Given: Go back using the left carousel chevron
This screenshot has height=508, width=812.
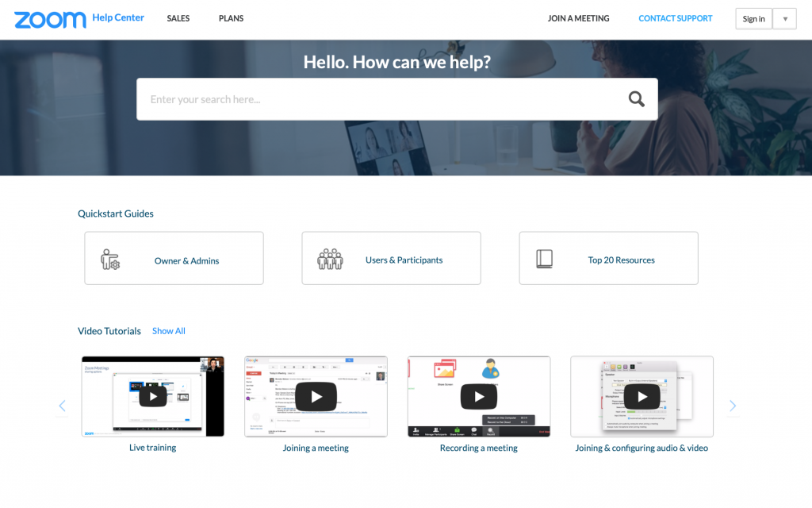Looking at the screenshot, I should tap(62, 406).
